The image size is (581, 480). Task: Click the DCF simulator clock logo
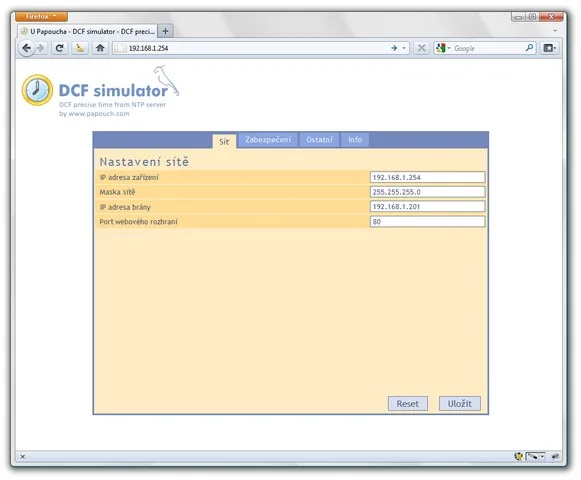(x=37, y=90)
